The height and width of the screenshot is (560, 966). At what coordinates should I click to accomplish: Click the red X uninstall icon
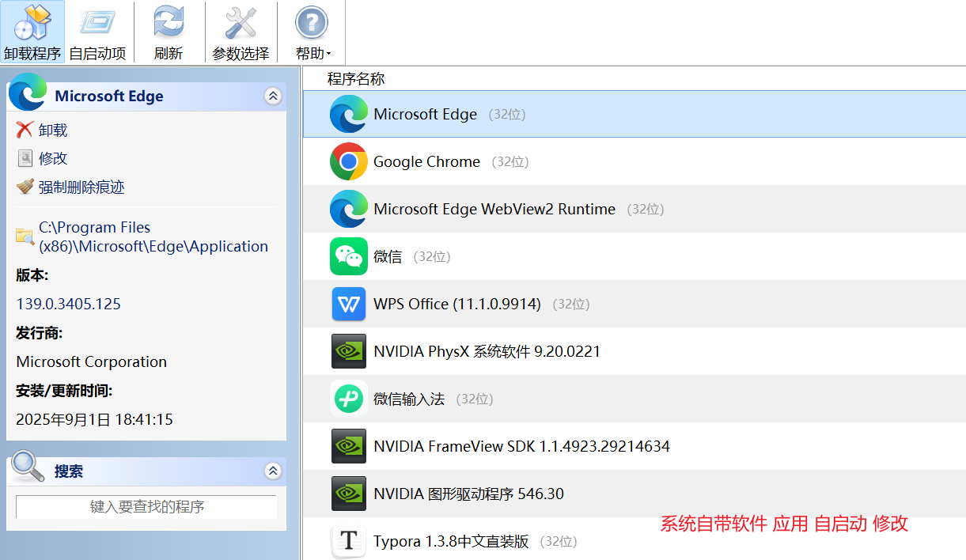[x=25, y=130]
